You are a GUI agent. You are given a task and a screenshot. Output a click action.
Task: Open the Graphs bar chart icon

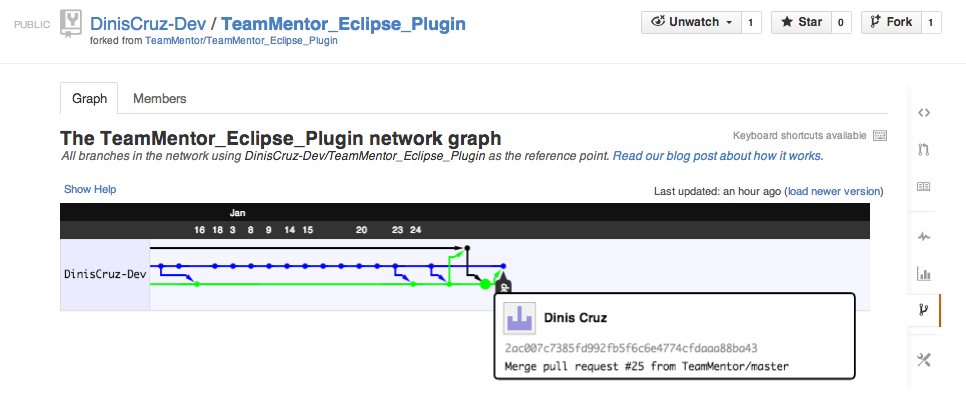tap(924, 273)
